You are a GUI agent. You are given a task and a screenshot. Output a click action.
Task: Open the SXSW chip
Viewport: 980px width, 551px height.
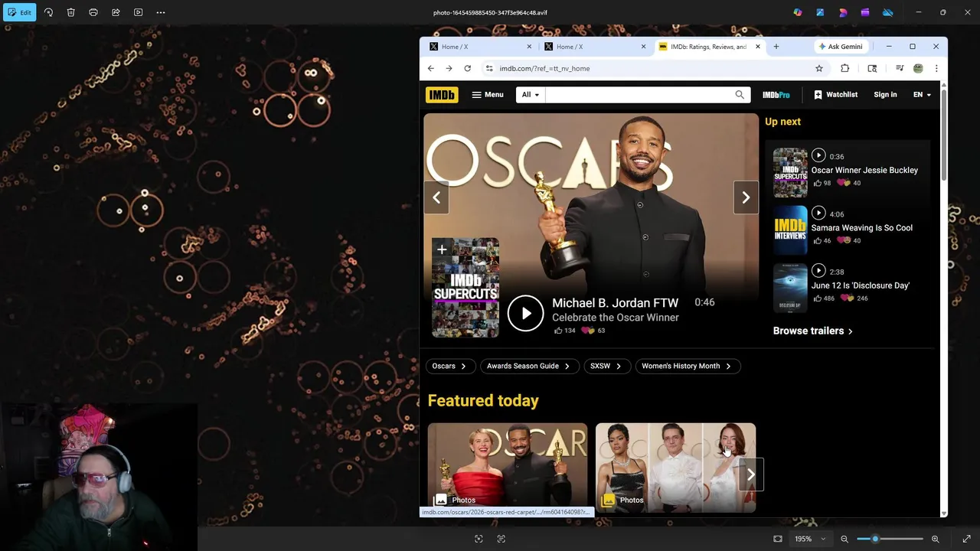(606, 366)
